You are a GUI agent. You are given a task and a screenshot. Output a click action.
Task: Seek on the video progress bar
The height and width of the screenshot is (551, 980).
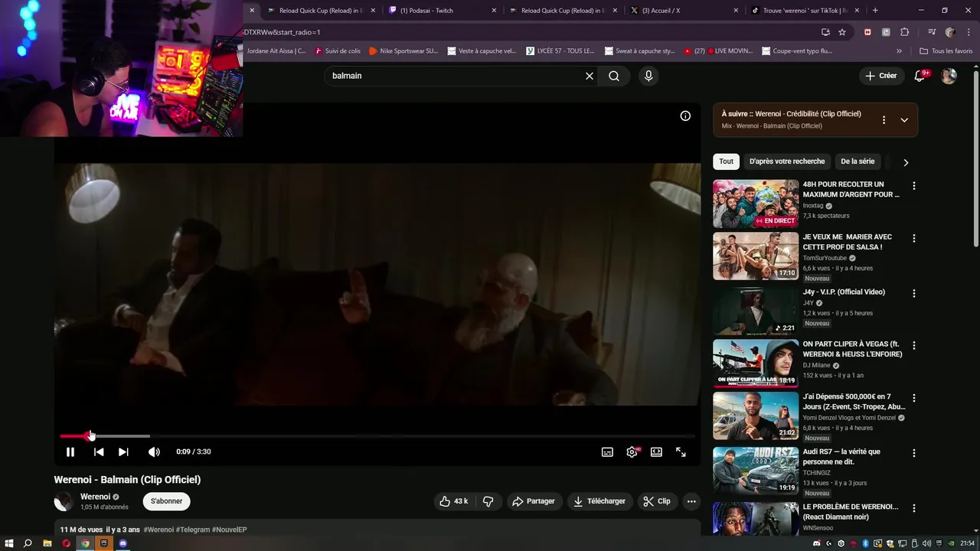pyautogui.click(x=377, y=436)
